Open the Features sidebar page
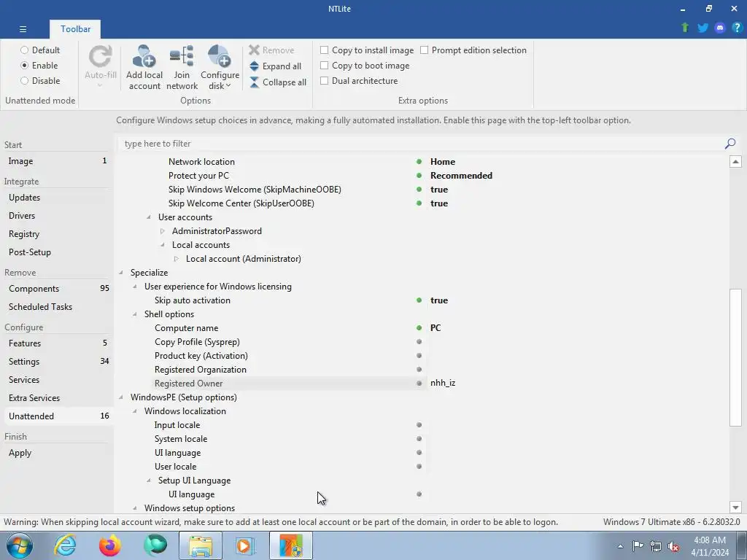747x560 pixels. 57,343
